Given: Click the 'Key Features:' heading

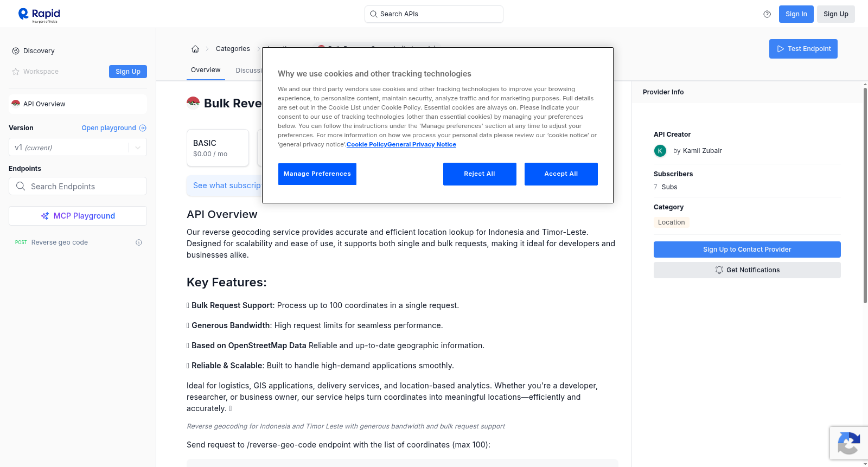Looking at the screenshot, I should 227,282.
